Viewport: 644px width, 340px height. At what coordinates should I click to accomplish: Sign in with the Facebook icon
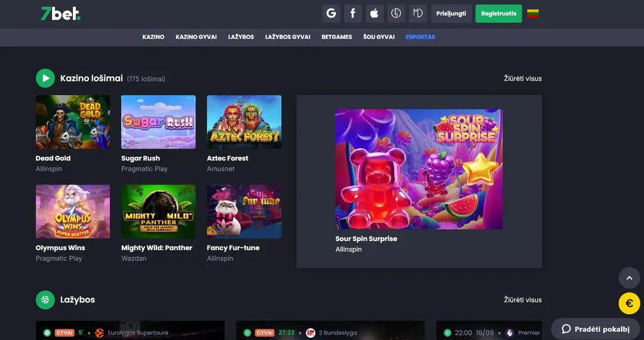pyautogui.click(x=353, y=13)
